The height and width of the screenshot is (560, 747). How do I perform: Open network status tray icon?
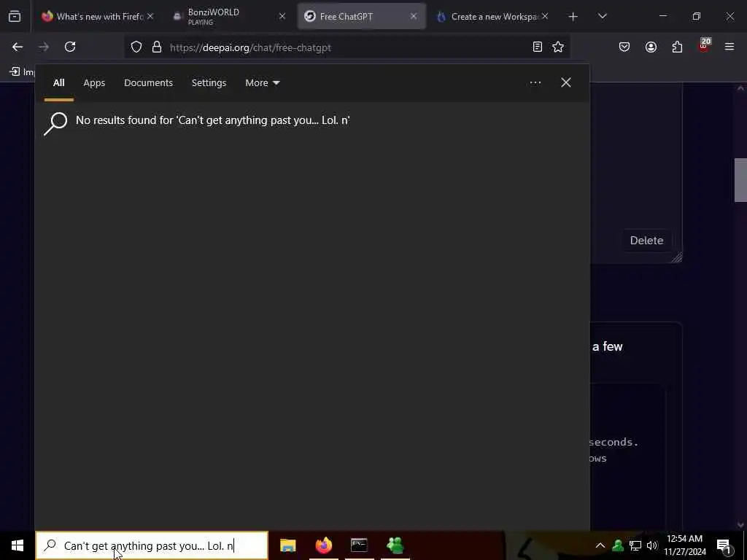[635, 545]
